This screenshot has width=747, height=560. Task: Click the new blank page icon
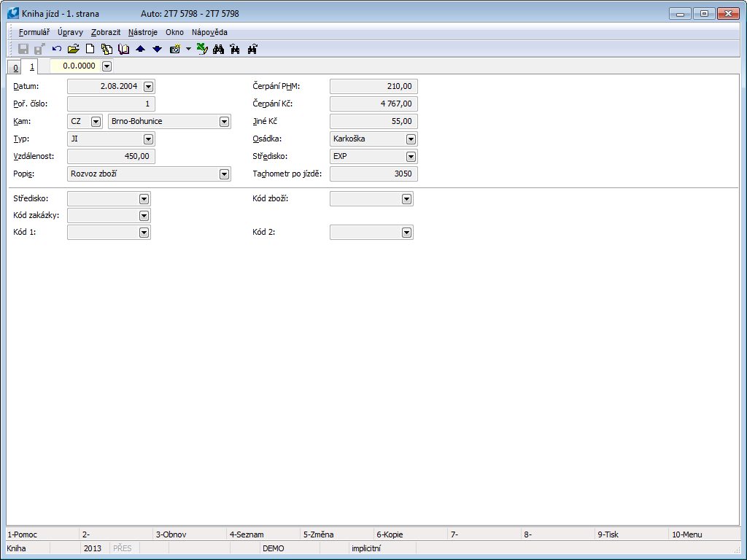(x=90, y=49)
